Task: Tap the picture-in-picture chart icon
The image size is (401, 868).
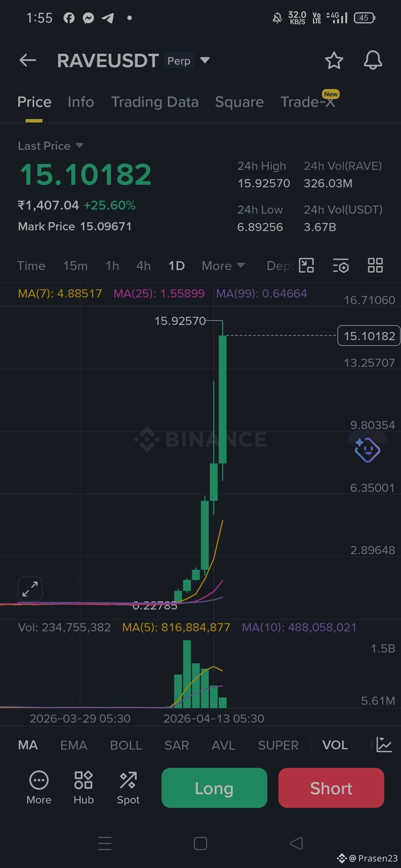Action: [306, 265]
